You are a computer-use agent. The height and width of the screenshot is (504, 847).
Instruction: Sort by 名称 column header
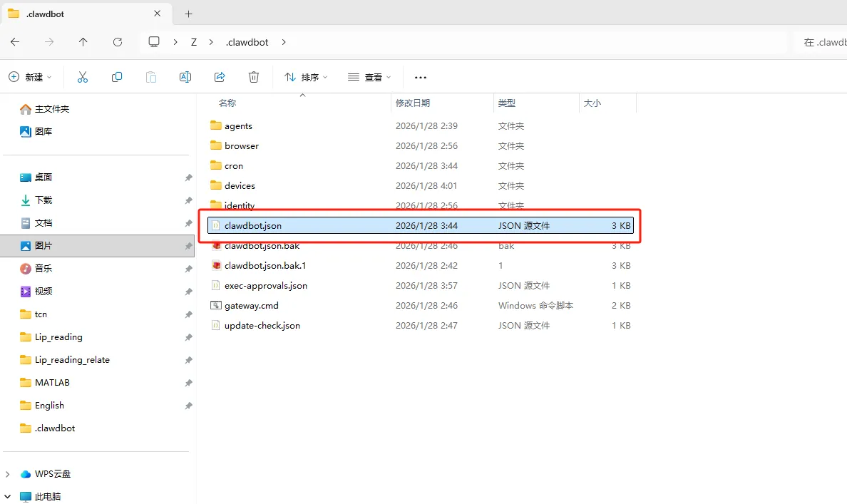[x=227, y=103]
